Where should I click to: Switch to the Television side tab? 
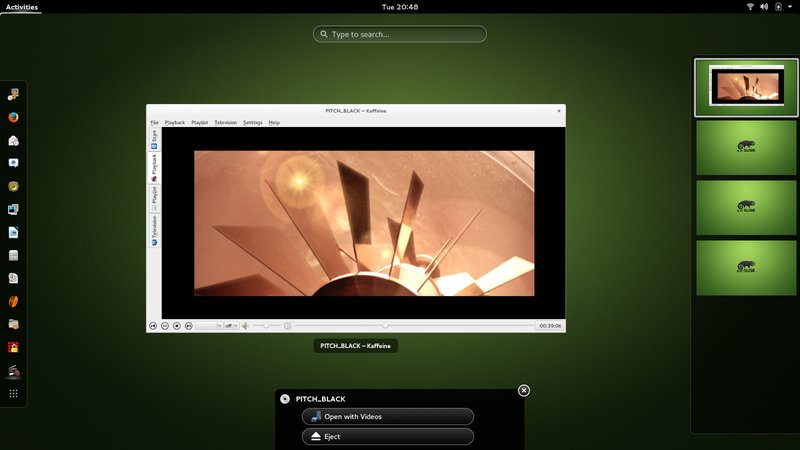tap(154, 230)
